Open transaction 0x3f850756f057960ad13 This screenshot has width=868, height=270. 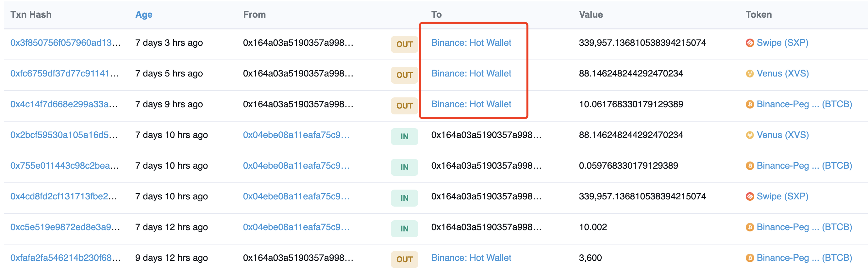click(x=65, y=43)
